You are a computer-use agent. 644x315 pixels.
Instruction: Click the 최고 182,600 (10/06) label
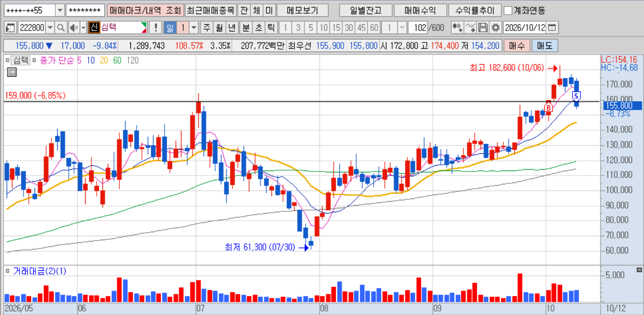[507, 68]
